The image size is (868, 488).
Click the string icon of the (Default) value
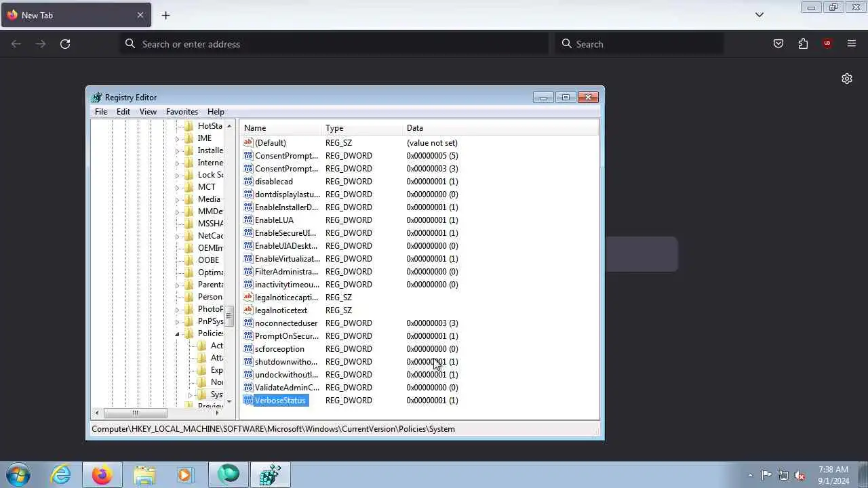[x=248, y=143]
